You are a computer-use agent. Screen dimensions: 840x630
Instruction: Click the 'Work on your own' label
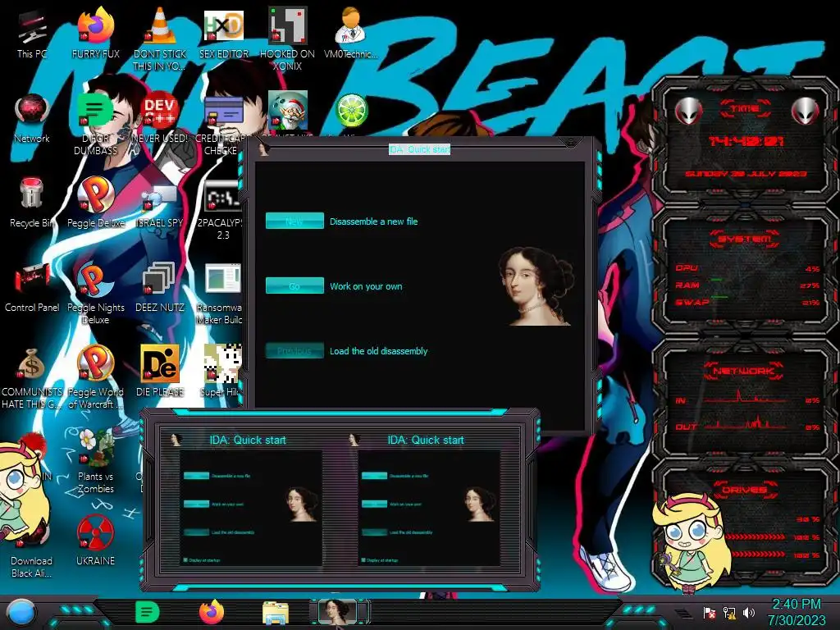(366, 286)
